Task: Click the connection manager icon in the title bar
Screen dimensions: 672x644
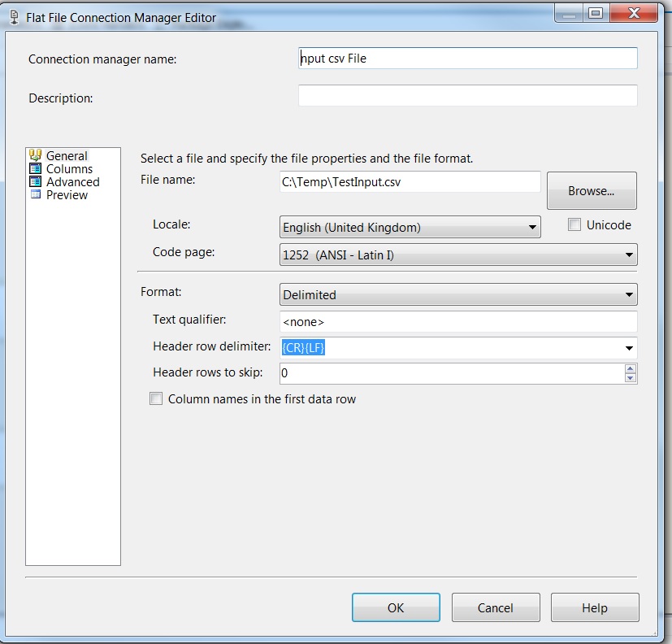Action: tap(13, 17)
